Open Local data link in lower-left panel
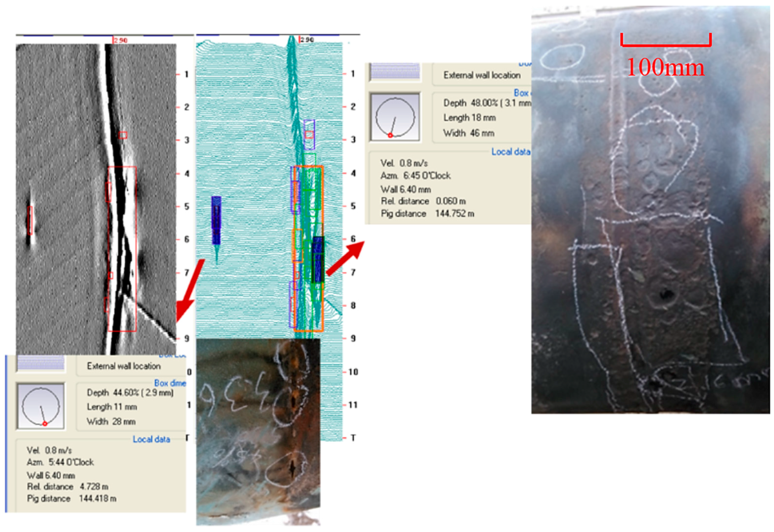 pyautogui.click(x=151, y=439)
